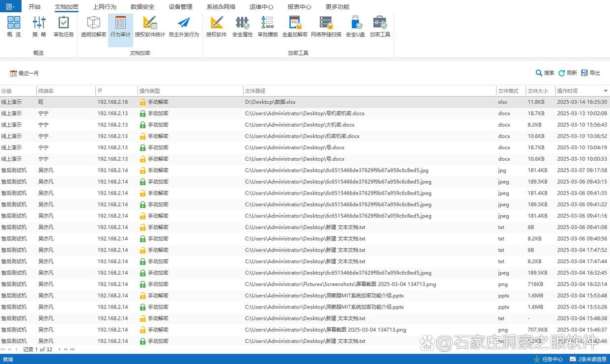Click the 导出 export button
The height and width of the screenshot is (364, 610).
pyautogui.click(x=591, y=73)
